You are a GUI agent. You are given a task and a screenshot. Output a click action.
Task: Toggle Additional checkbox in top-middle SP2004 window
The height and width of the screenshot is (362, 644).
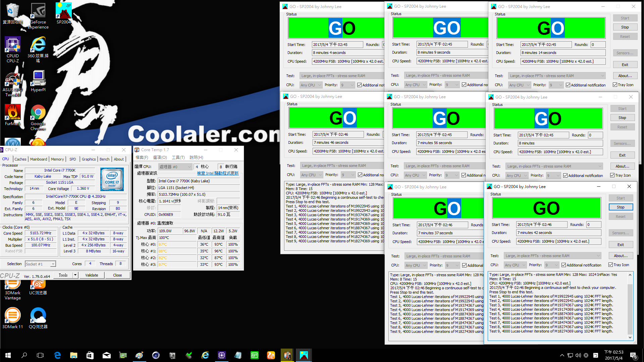464,85
